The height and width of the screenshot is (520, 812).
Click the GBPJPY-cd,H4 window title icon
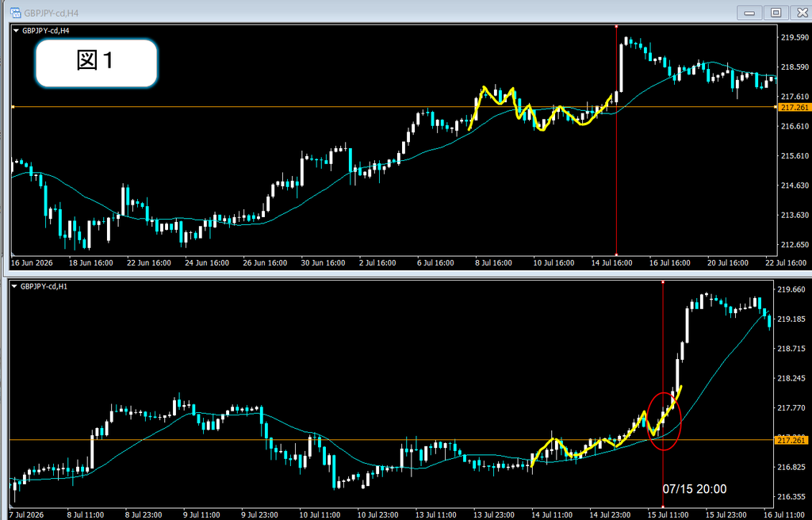pos(16,13)
